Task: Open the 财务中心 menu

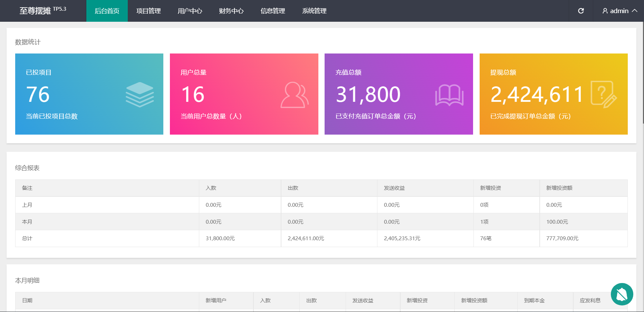Action: tap(231, 11)
